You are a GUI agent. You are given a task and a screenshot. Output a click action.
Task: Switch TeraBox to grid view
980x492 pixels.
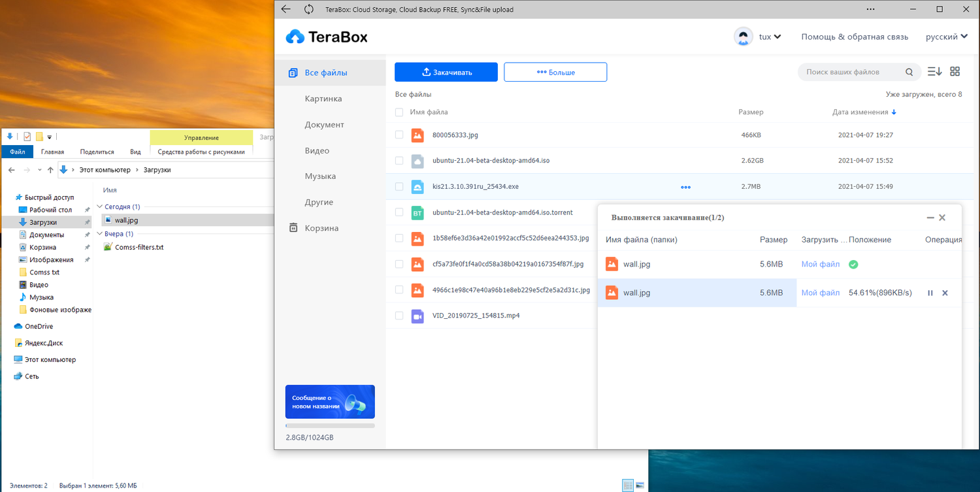coord(955,72)
